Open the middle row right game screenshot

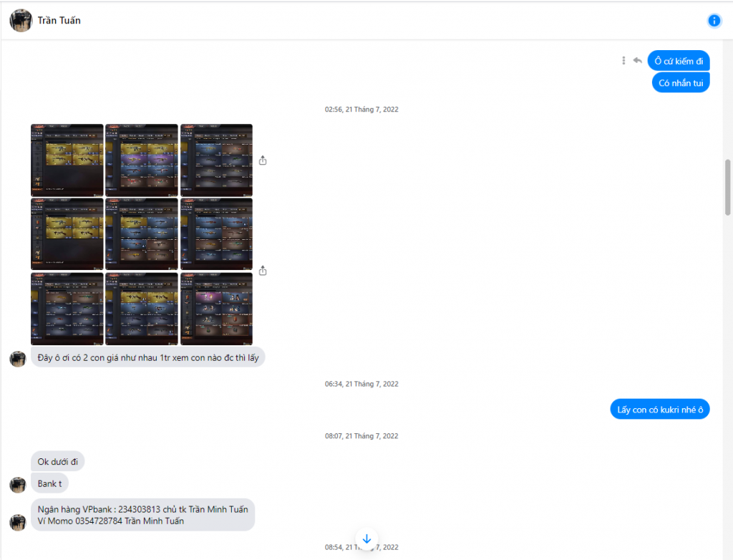point(216,234)
